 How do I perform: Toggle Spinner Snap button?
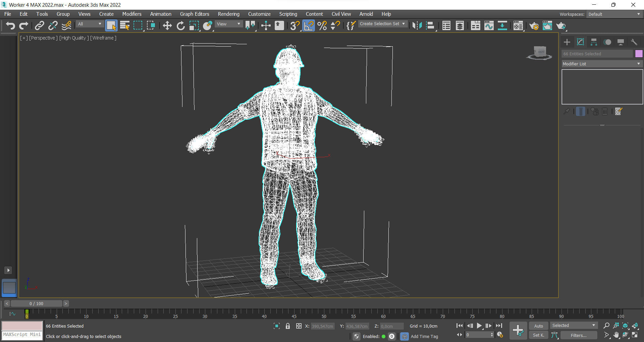335,25
